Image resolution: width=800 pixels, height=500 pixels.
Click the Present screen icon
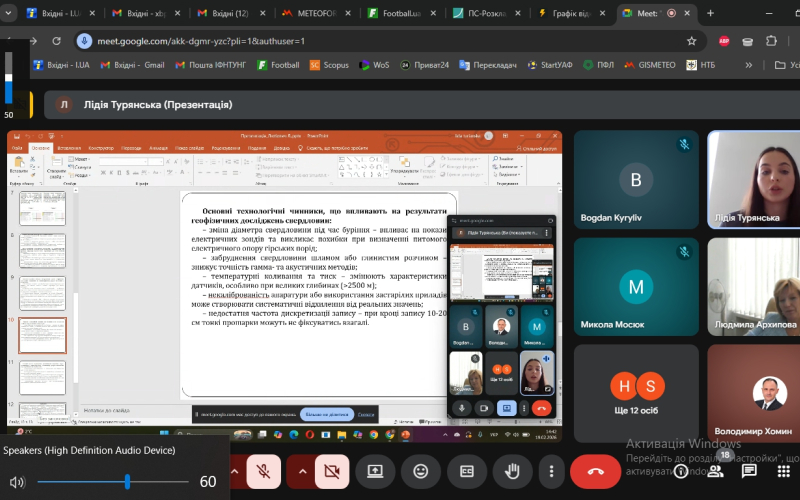coord(375,470)
